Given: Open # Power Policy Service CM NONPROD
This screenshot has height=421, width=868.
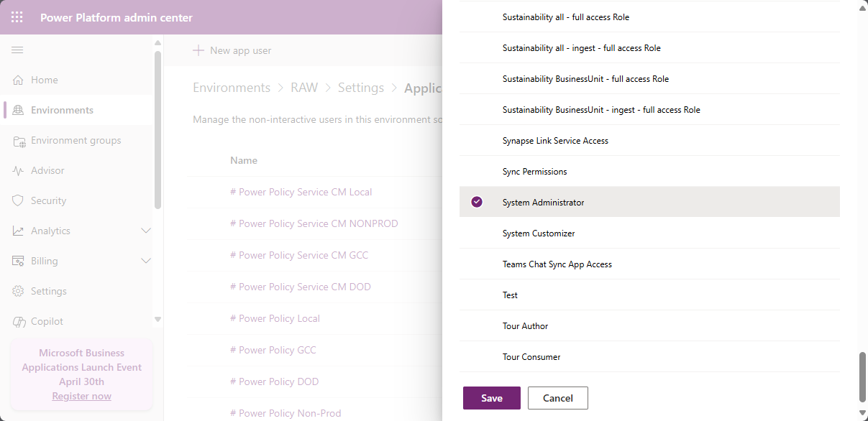Looking at the screenshot, I should point(314,223).
